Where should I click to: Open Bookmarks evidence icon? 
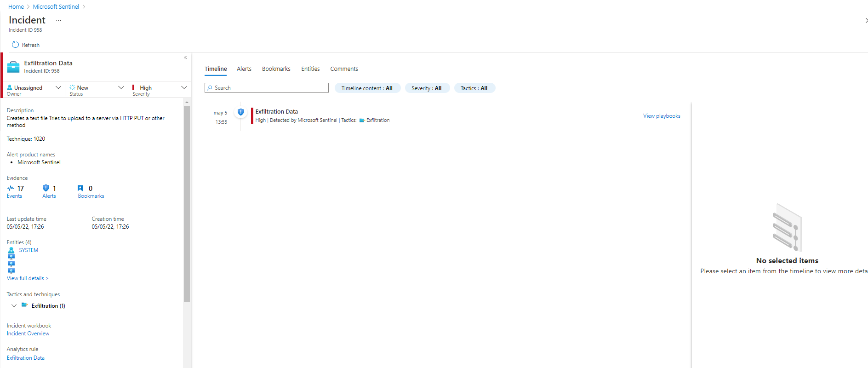[80, 188]
